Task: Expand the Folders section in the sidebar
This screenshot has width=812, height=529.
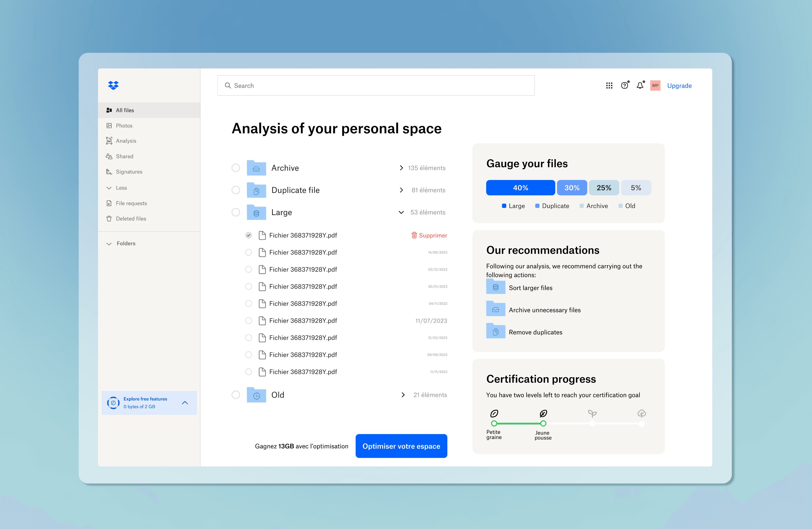Action: tap(109, 244)
